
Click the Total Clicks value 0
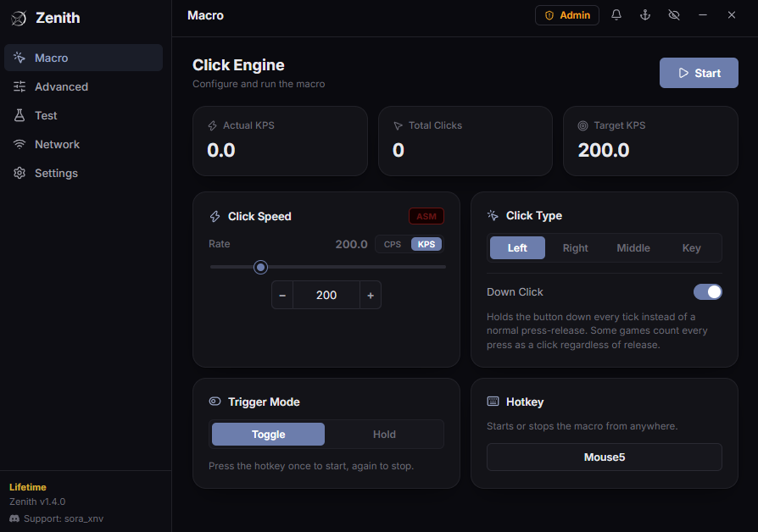click(x=399, y=150)
